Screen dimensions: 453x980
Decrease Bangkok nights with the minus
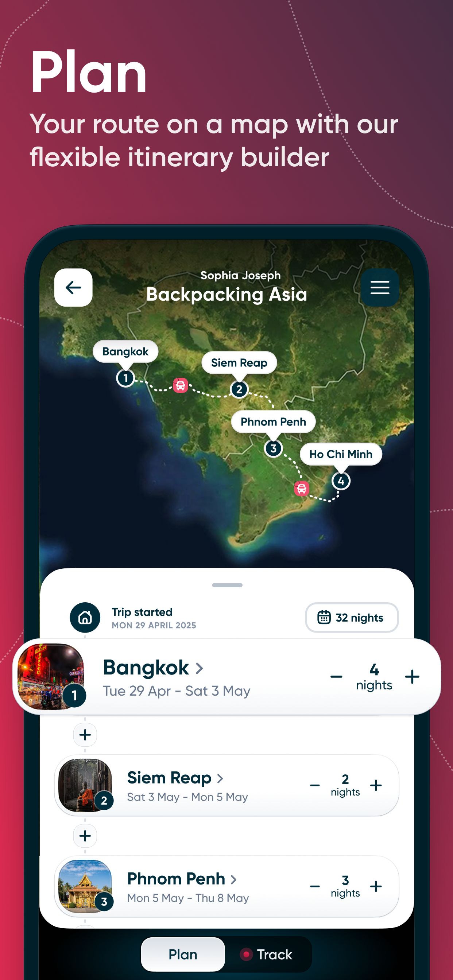click(x=336, y=677)
